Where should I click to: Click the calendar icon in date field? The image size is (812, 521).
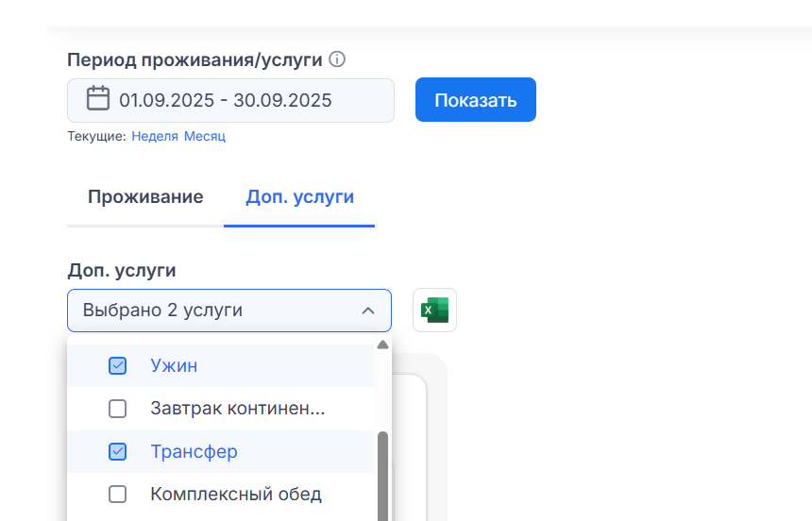pos(98,99)
